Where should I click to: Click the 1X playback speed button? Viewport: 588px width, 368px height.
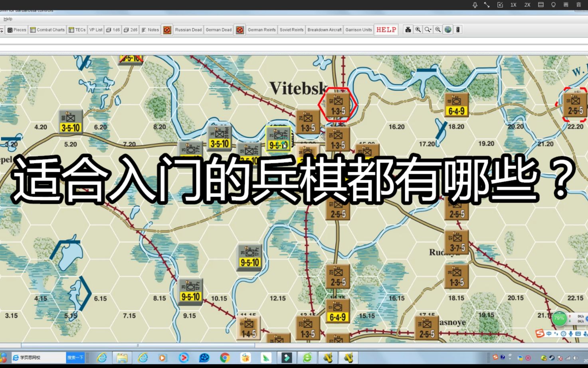(513, 5)
